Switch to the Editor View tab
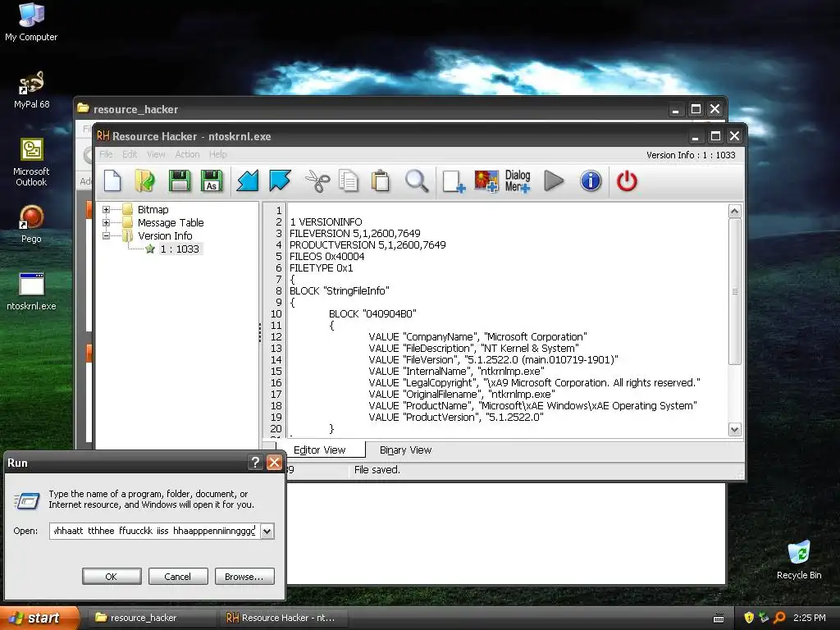 (320, 450)
